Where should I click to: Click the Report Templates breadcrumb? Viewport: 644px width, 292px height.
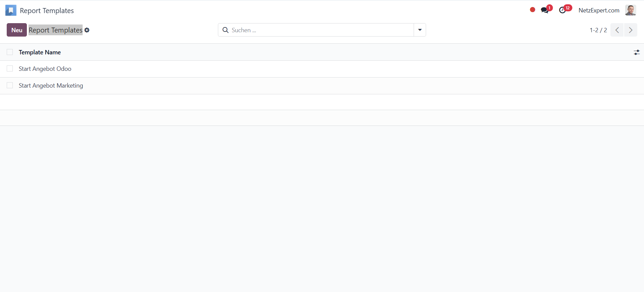pos(55,30)
